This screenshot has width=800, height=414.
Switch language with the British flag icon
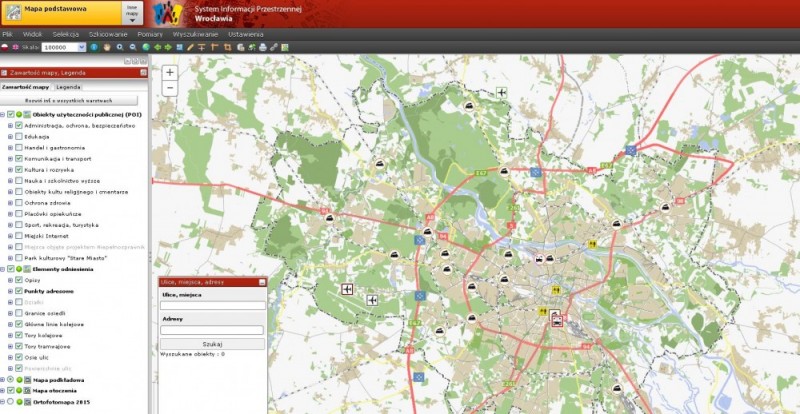tap(15, 47)
